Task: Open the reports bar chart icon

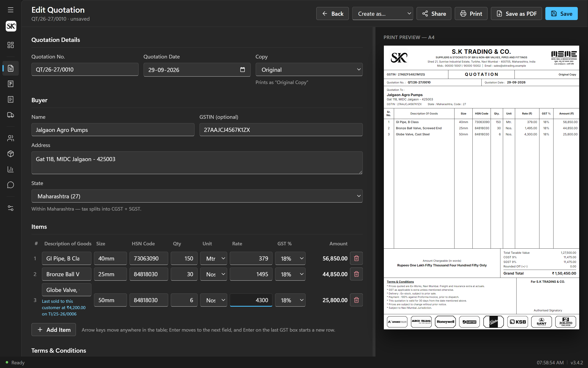Action: [10, 169]
